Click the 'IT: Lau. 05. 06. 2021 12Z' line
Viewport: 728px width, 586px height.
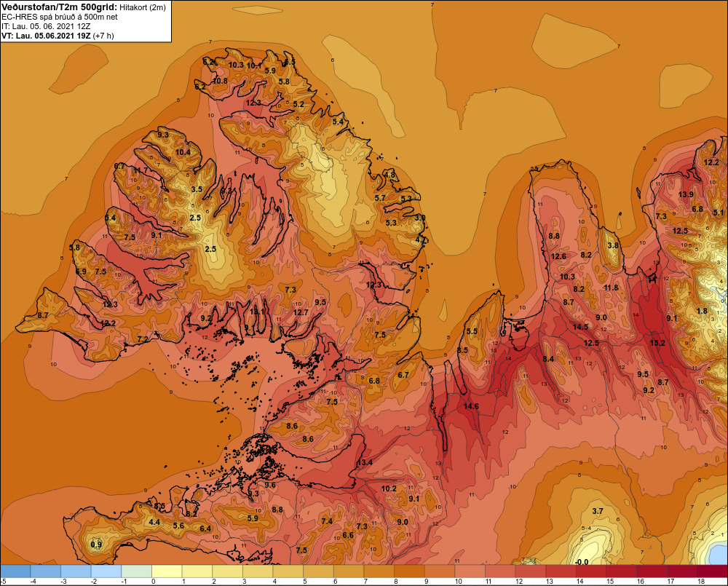pyautogui.click(x=46, y=26)
